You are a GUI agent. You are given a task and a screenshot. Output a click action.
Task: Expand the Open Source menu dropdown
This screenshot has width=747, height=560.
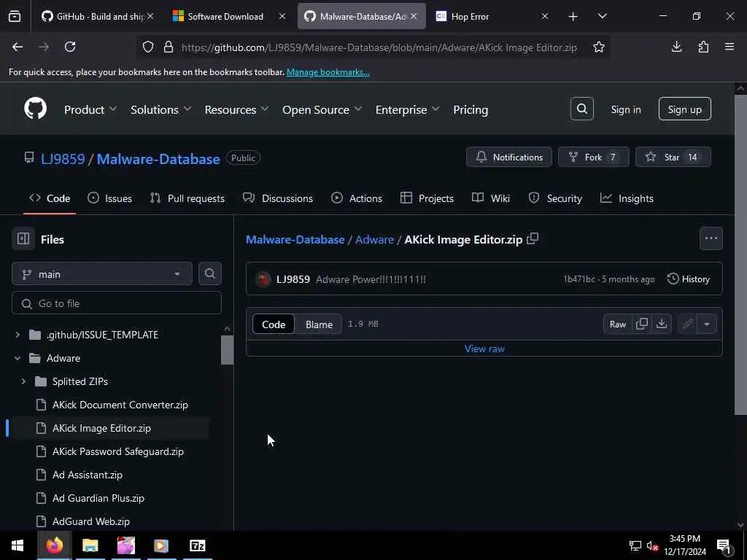click(x=322, y=109)
